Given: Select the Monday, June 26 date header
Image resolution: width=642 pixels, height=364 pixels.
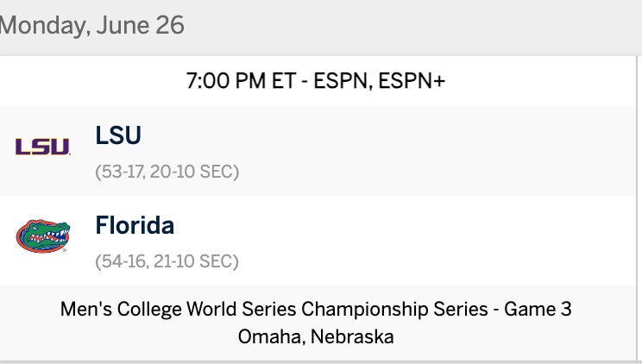Looking at the screenshot, I should [x=91, y=25].
